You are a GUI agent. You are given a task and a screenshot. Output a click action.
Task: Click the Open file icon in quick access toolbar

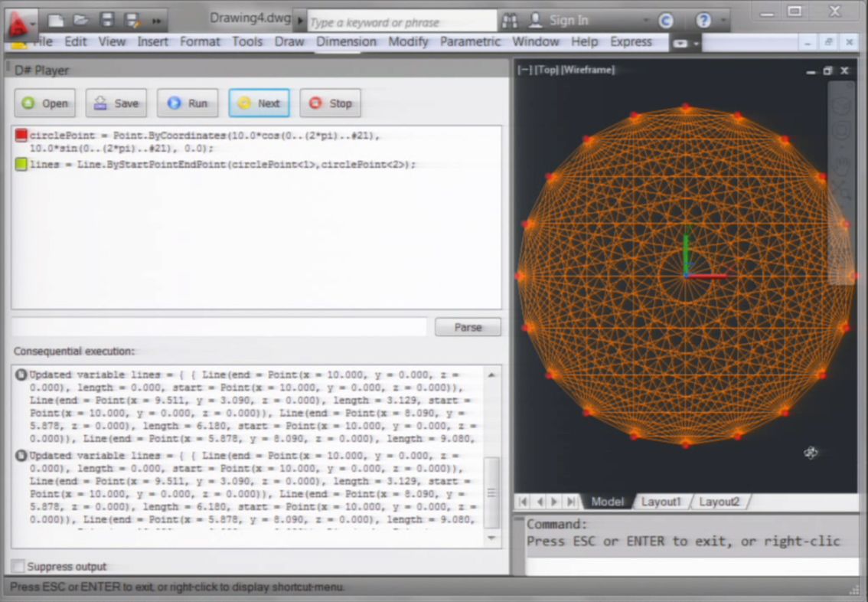[81, 21]
